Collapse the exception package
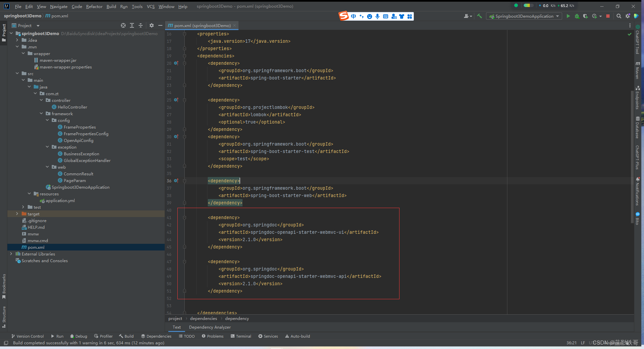 (x=47, y=147)
